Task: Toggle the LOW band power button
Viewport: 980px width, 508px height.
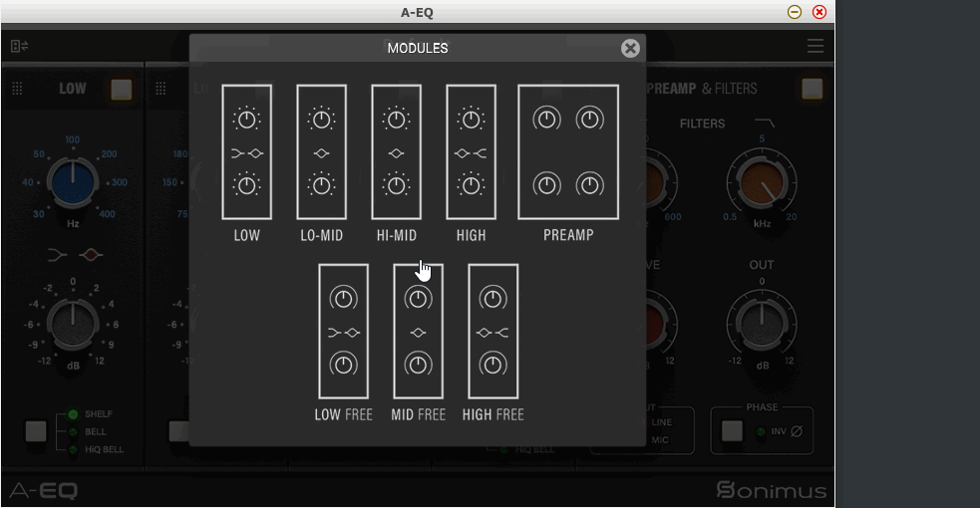Action: pos(122,89)
